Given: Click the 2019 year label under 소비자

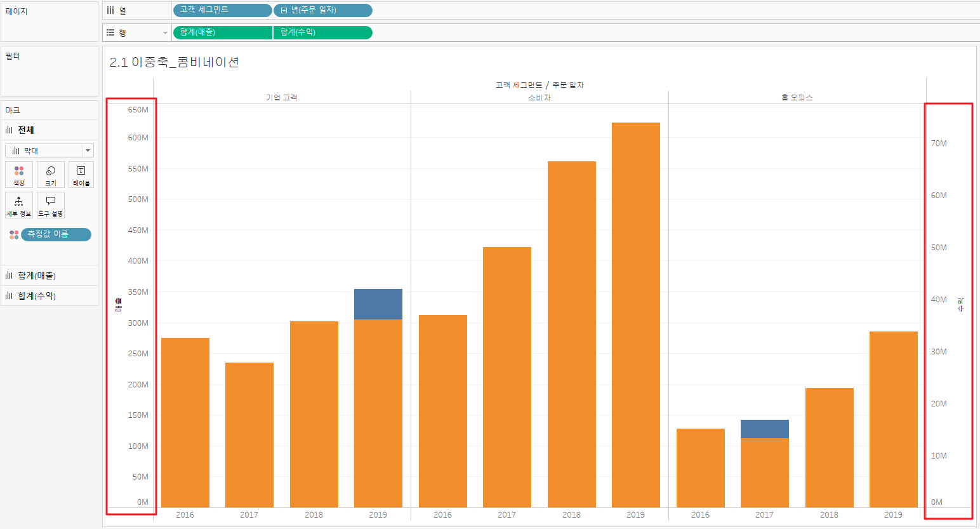Looking at the screenshot, I should coord(636,515).
